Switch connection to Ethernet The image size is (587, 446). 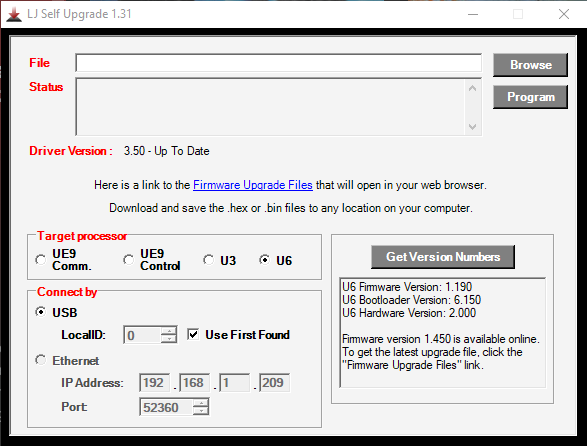click(40, 360)
